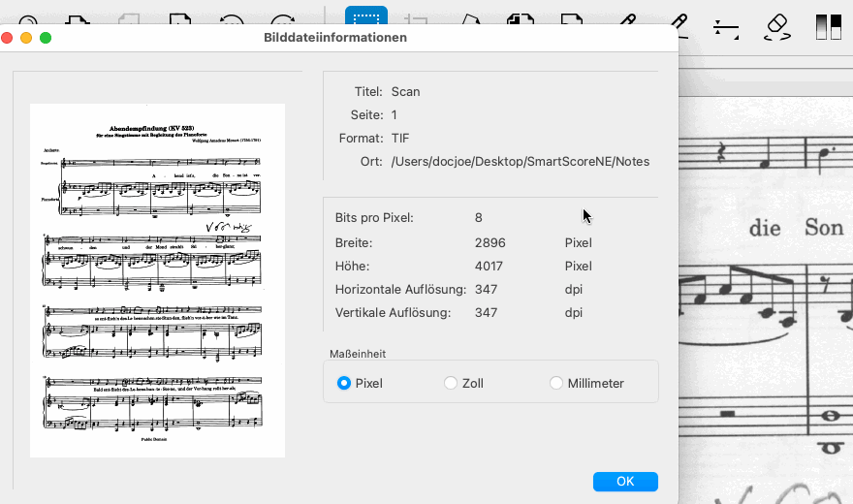Click the Breite value 2896
The height and width of the screenshot is (504, 853).
pos(490,243)
